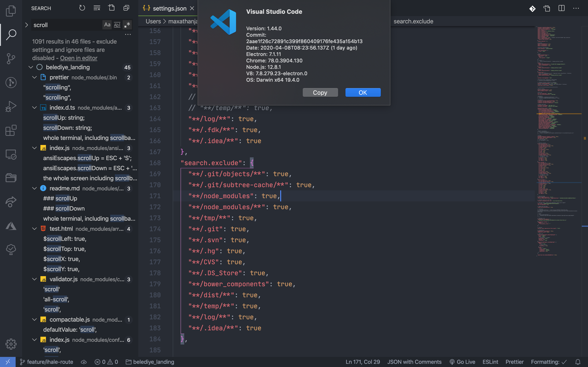Open new Search Editor

tap(112, 8)
